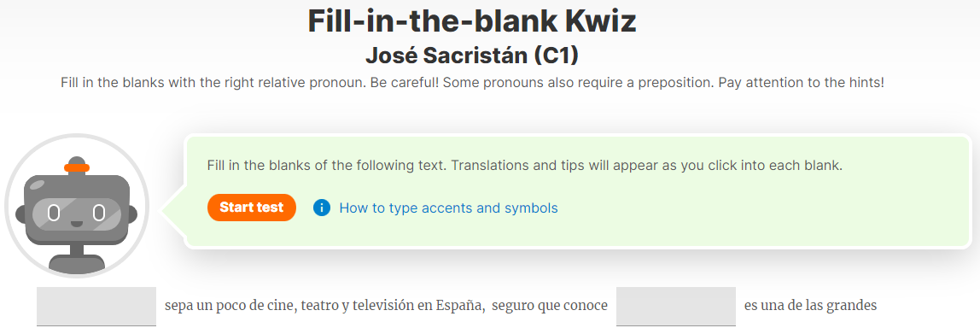Click the blue info icon
The width and height of the screenshot is (980, 328).
321,208
